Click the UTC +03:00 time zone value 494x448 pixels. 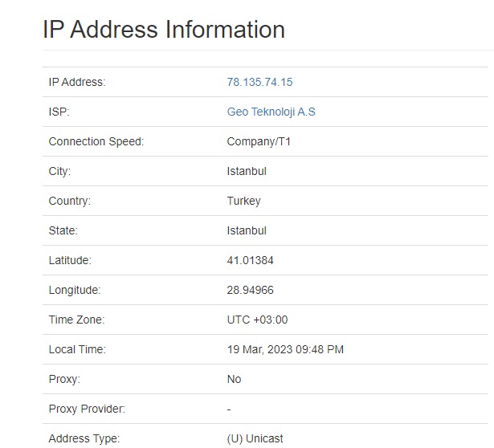click(257, 320)
